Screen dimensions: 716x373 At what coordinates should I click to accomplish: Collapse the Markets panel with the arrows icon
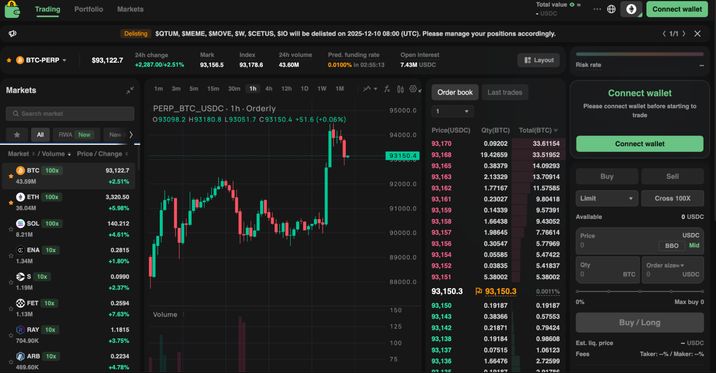coord(130,90)
